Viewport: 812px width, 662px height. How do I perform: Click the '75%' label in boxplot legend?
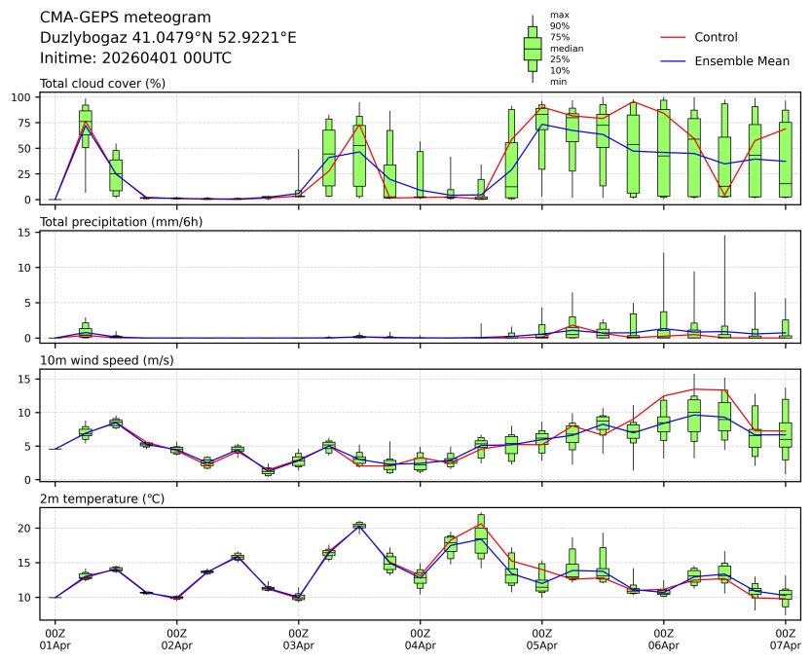(560, 37)
